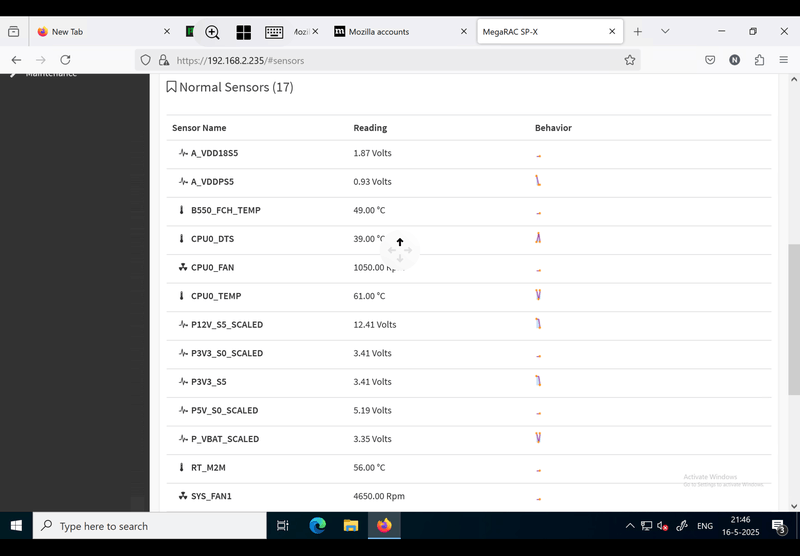The height and width of the screenshot is (556, 800).
Task: Show hidden system tray icons
Action: (630, 526)
